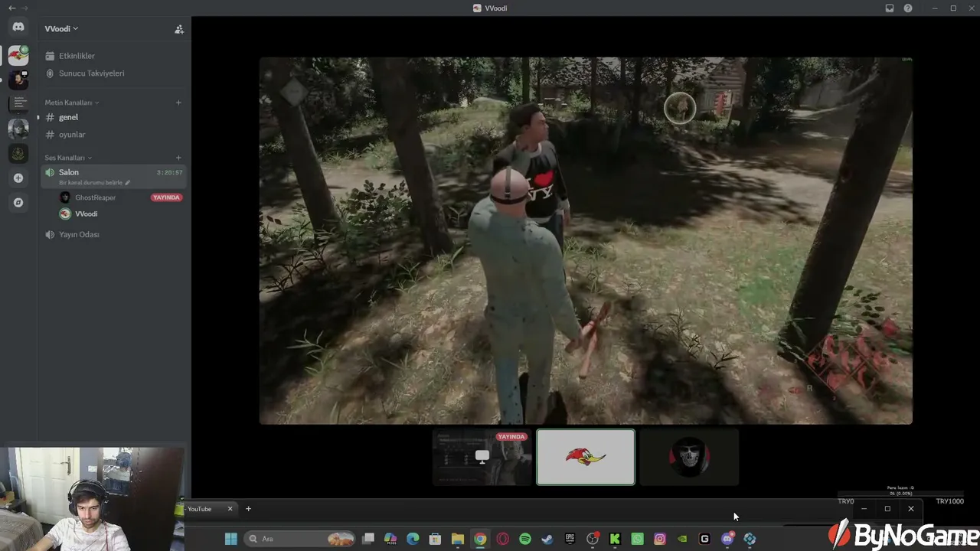Select the woodpecker avatar participant tile

(586, 458)
